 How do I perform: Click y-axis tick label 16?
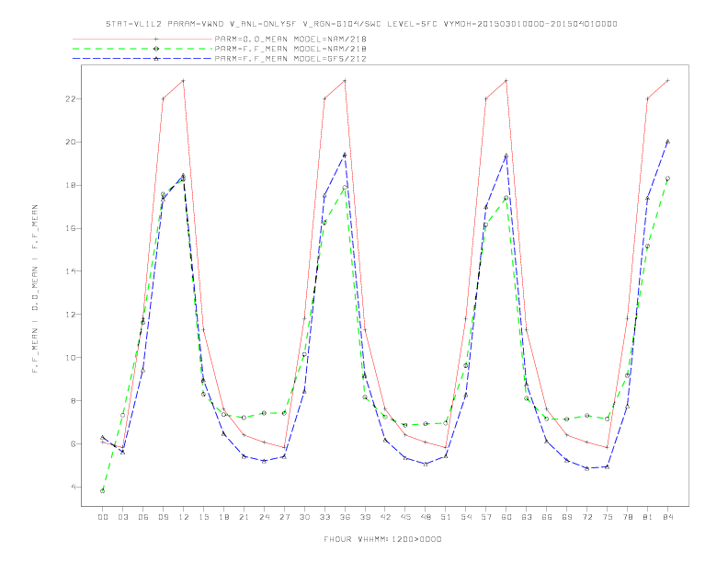[71, 228]
